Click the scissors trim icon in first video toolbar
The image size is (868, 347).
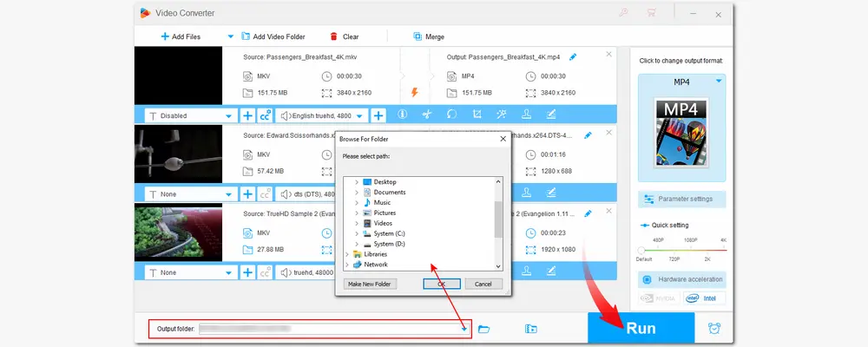tap(426, 115)
